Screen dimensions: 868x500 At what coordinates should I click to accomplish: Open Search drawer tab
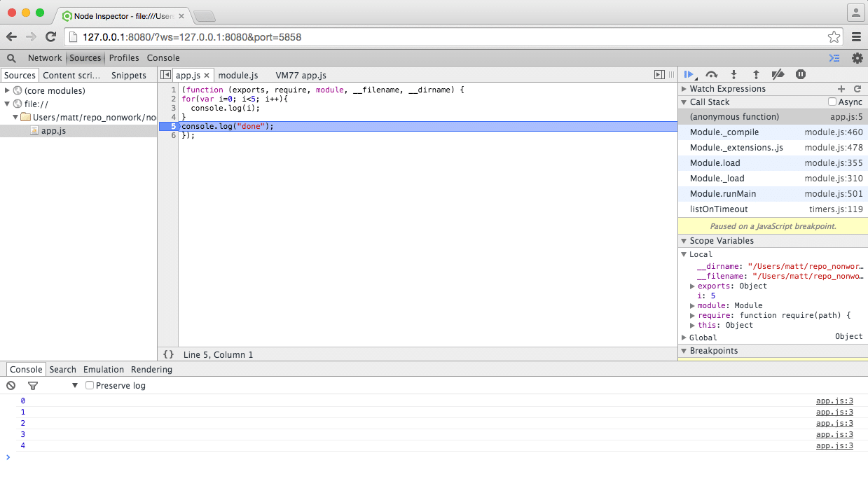tap(62, 370)
